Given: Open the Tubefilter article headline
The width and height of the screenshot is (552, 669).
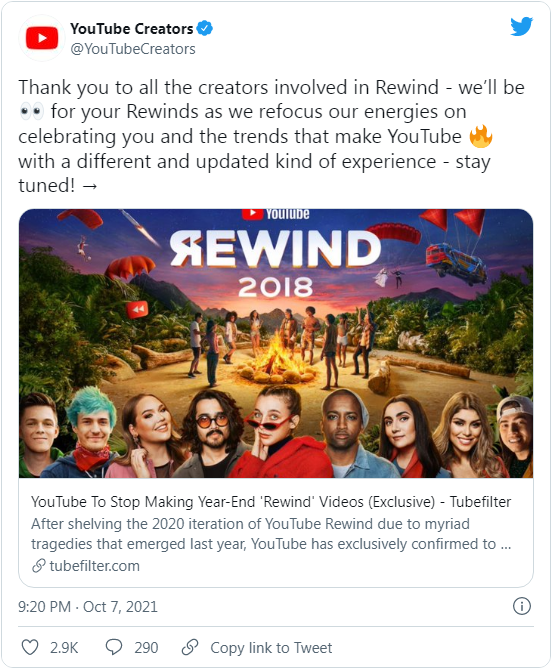Looking at the screenshot, I should (x=271, y=502).
